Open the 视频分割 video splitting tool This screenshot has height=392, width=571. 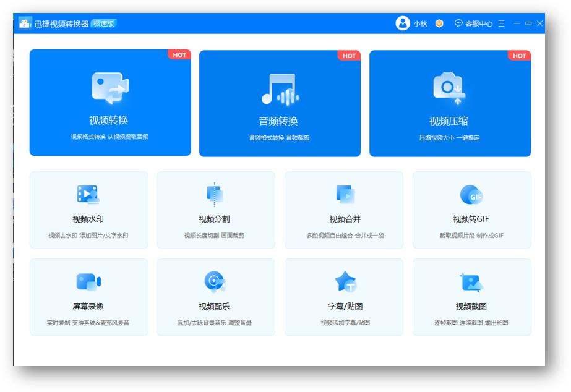215,195
